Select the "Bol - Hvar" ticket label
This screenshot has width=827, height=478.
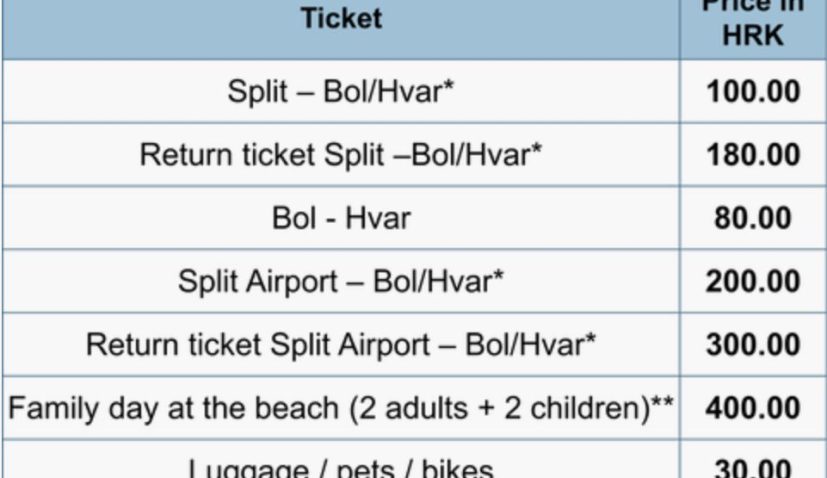[x=341, y=218]
